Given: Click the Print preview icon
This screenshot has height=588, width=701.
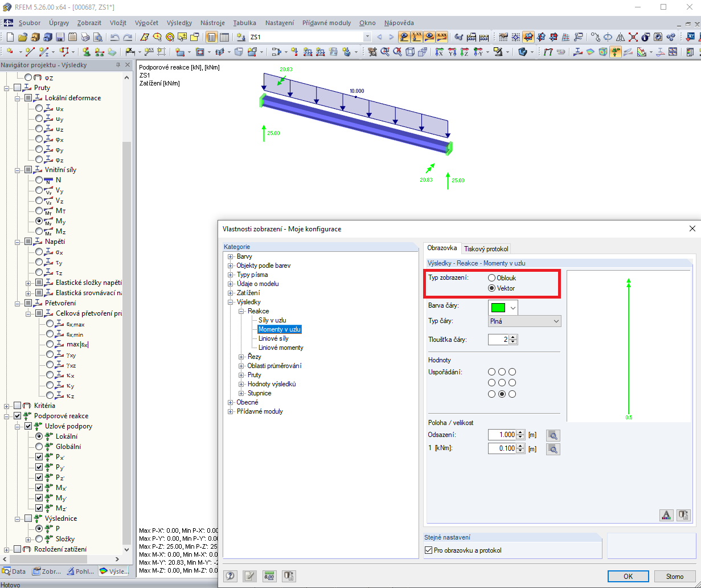Looking at the screenshot, I should [98, 37].
